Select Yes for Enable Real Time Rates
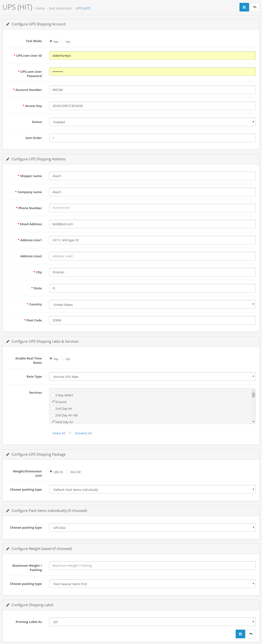262x644 pixels. 51,358
